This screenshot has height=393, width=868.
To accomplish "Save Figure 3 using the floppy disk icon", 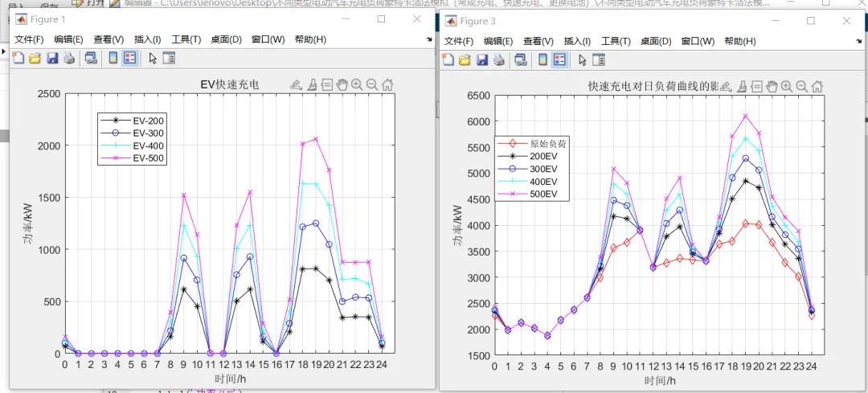I will point(482,59).
